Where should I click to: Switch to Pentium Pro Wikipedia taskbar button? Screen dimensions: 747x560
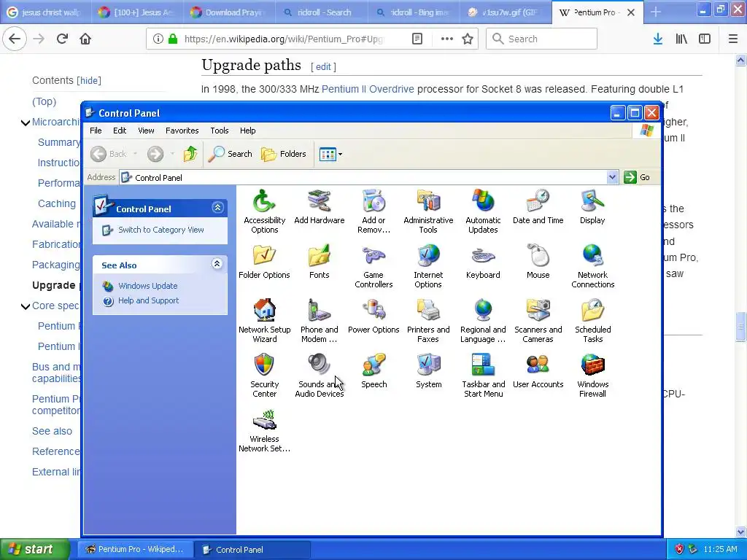point(135,549)
